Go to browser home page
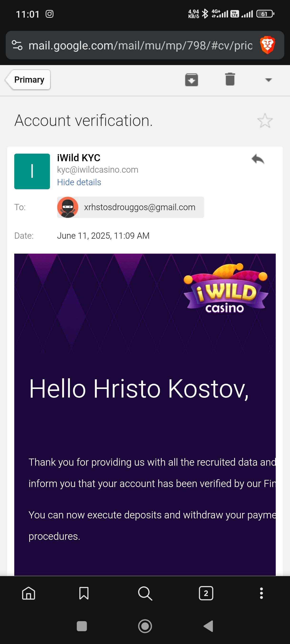 click(x=29, y=593)
